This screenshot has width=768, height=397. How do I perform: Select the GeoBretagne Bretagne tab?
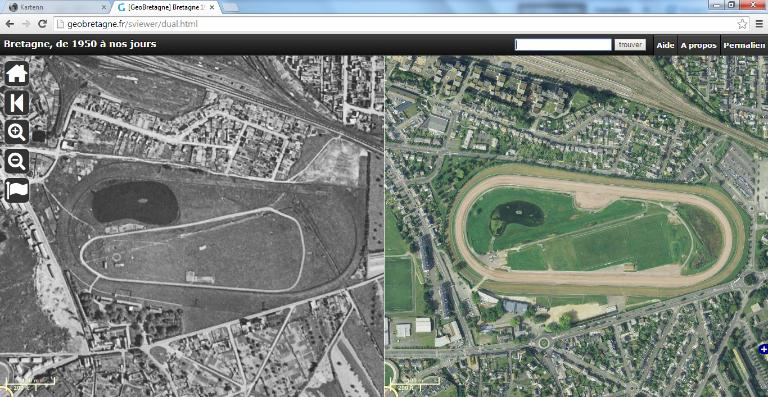[166, 7]
